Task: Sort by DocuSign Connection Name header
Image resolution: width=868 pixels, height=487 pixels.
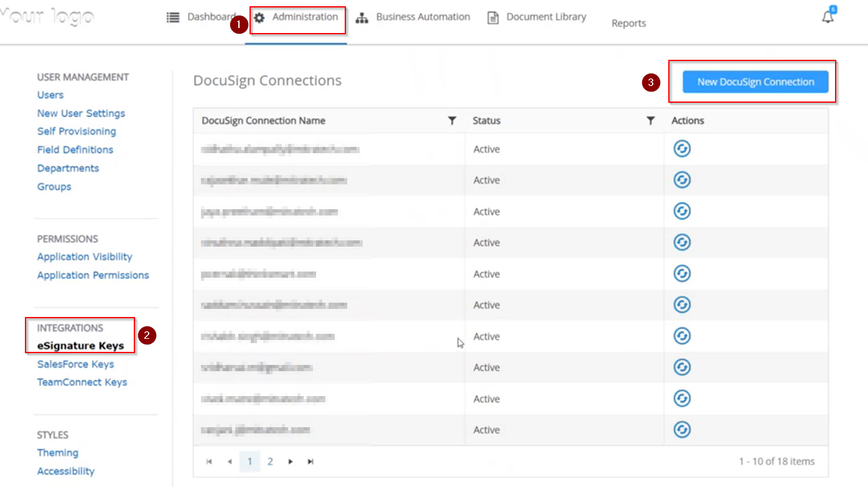Action: [x=264, y=121]
